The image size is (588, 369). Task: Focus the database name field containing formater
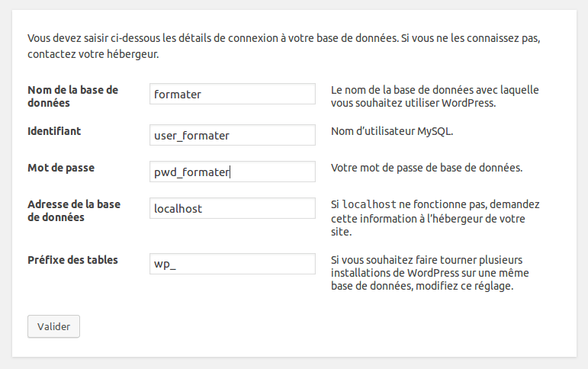click(x=233, y=95)
